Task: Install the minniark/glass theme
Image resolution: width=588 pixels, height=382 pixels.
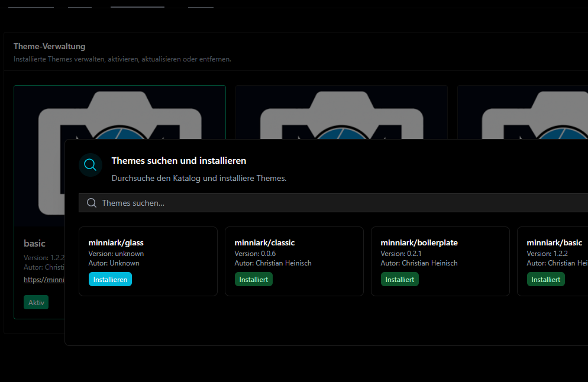Action: coord(110,279)
